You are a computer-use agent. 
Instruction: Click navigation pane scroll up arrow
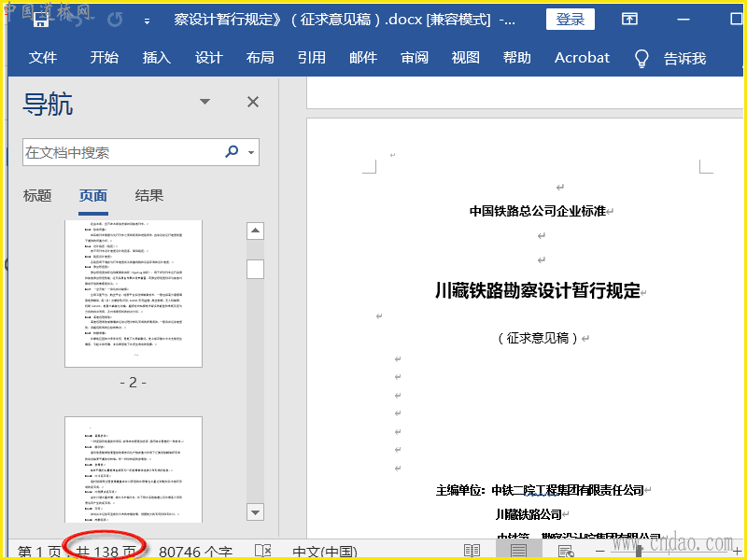coord(255,231)
